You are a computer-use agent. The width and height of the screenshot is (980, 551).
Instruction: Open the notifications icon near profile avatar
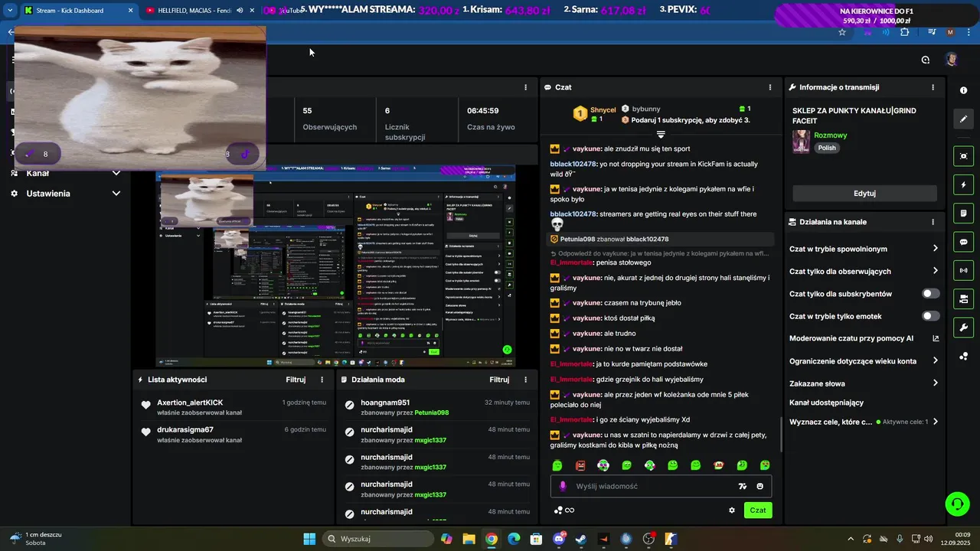[x=926, y=60]
